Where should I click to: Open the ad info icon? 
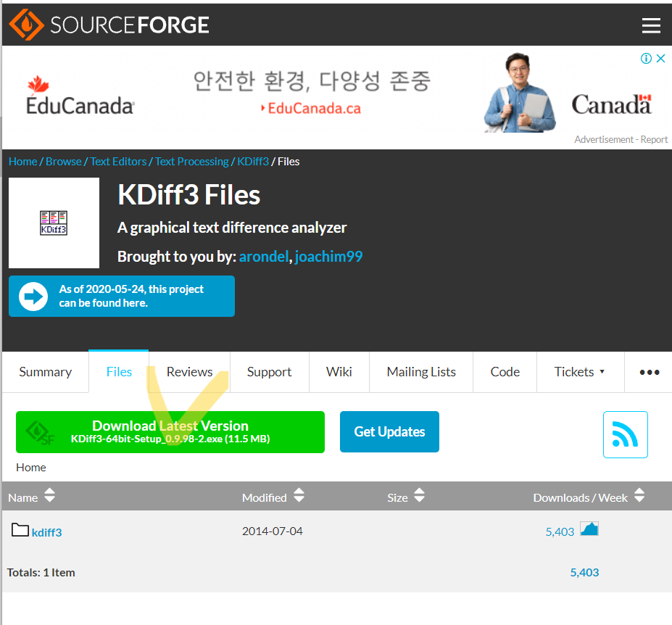646,58
